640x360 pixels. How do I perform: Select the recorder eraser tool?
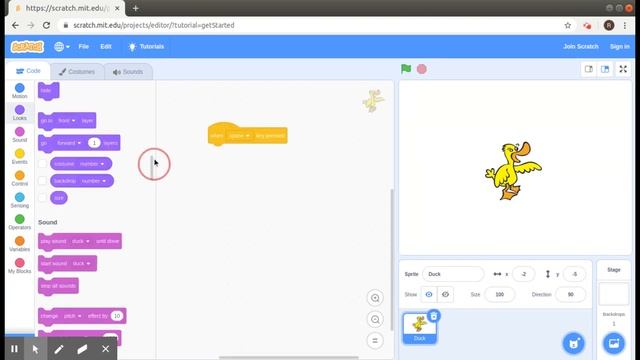point(82,349)
